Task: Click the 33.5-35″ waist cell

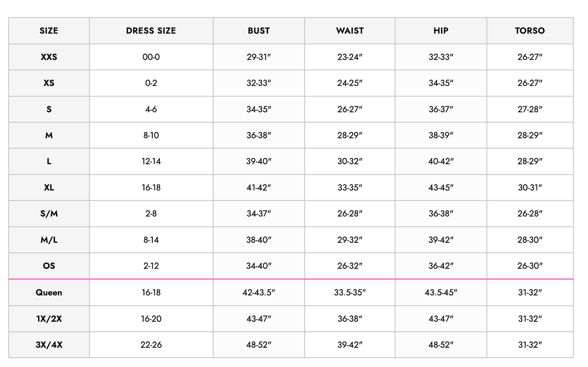Action: click(x=350, y=292)
